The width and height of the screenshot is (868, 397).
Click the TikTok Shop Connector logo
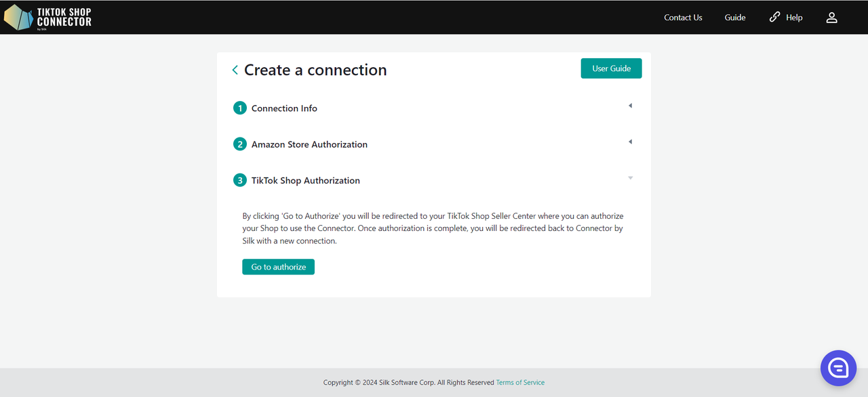point(47,18)
